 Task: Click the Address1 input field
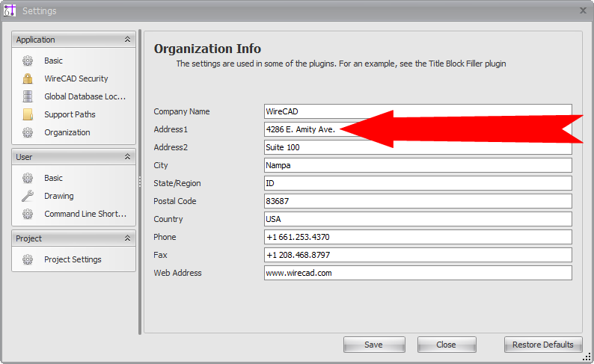(418, 129)
